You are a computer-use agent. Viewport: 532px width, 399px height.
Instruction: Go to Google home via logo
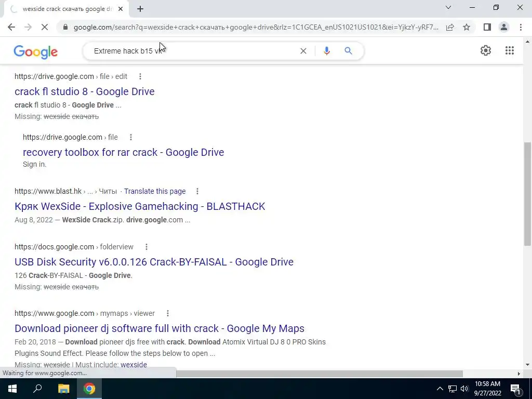tap(36, 51)
